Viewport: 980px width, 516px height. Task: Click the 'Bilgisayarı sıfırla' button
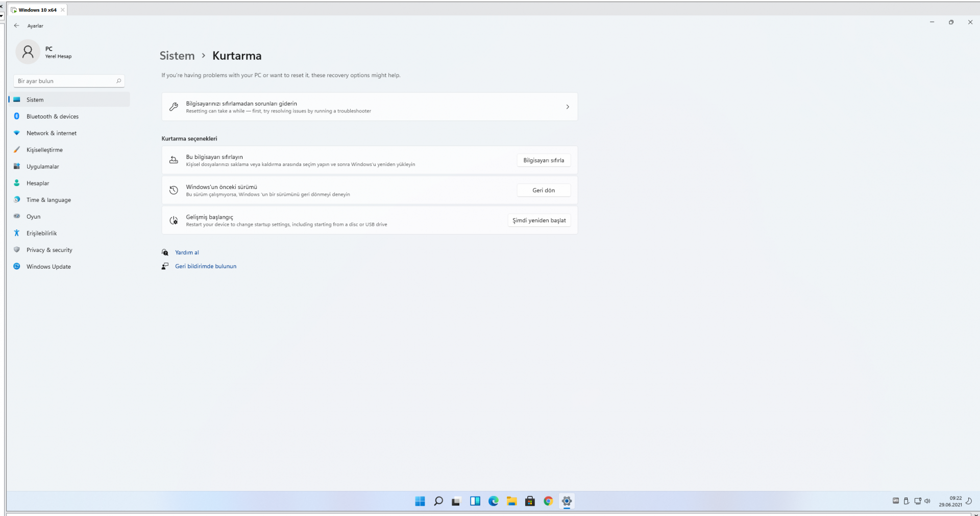tap(544, 160)
